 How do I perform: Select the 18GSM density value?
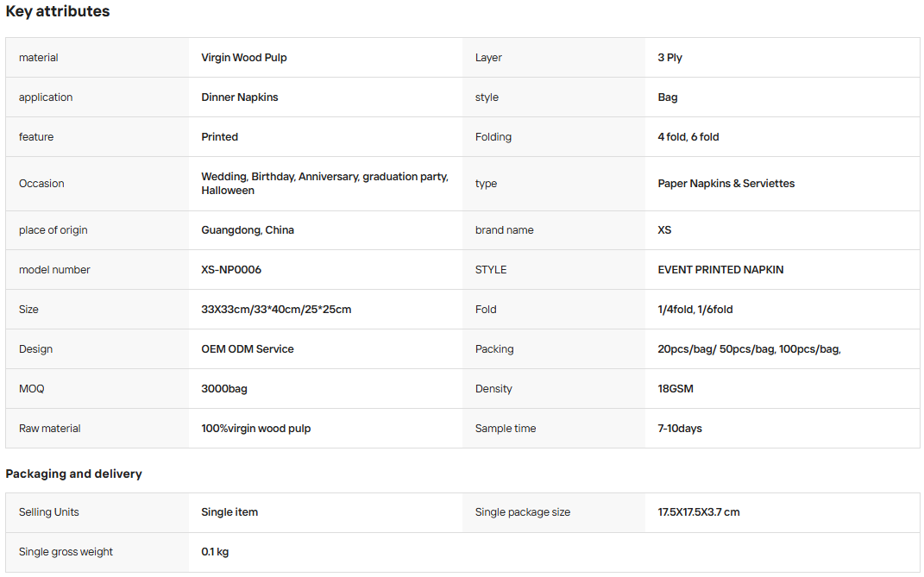click(676, 389)
